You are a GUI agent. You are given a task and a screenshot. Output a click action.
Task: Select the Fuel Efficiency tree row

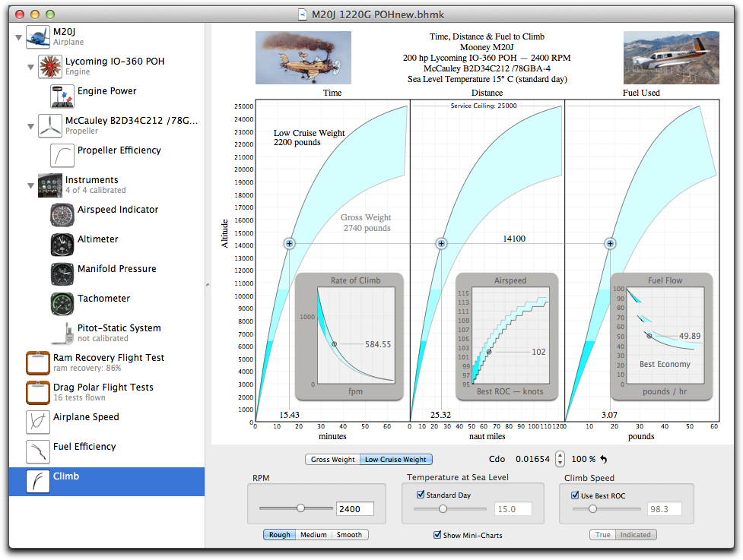[x=107, y=452]
